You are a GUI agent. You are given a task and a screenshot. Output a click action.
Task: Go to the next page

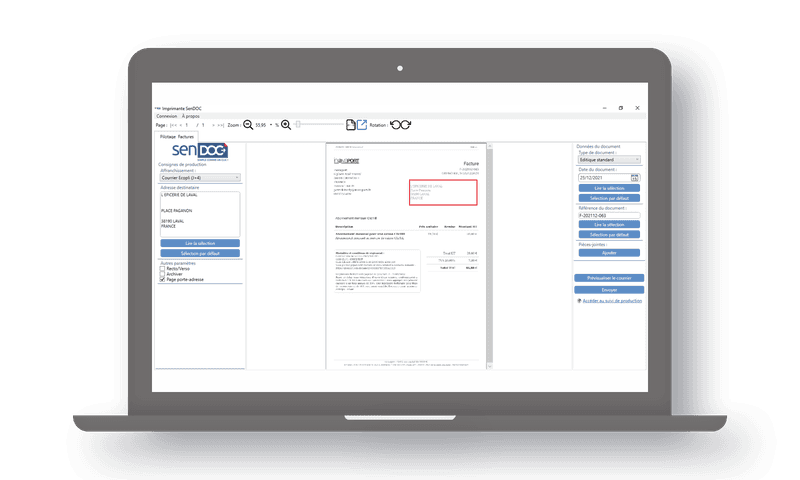point(213,125)
